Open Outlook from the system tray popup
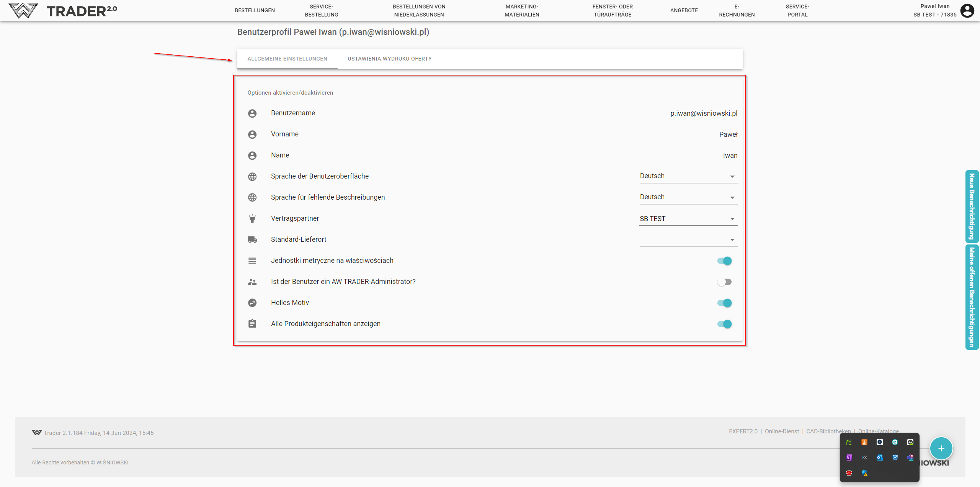 point(879,457)
